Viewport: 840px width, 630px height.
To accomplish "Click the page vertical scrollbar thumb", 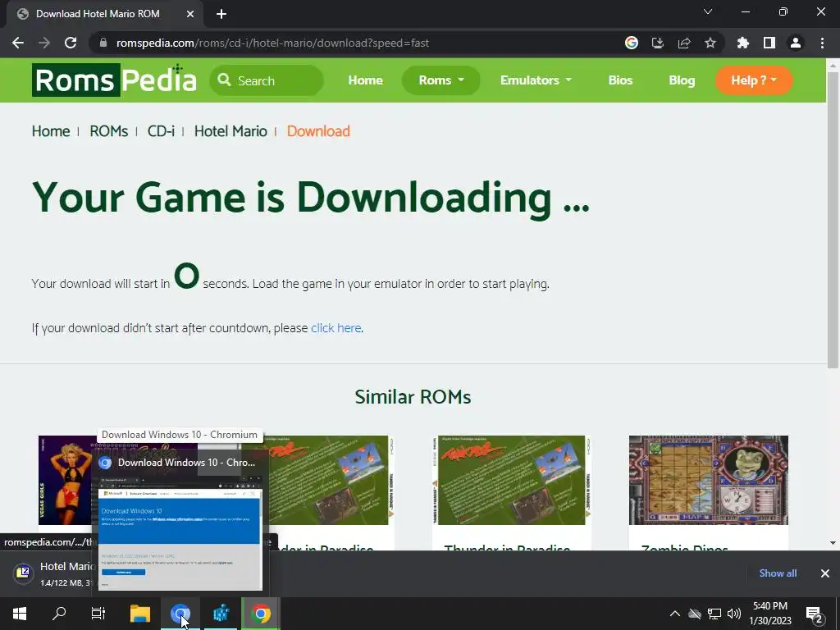I will pos(833,220).
